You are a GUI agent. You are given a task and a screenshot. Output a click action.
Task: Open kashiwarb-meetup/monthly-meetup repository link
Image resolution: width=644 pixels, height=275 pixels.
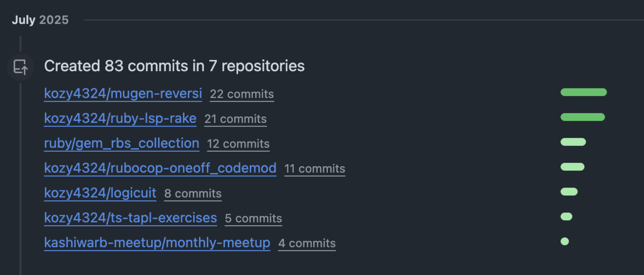pyautogui.click(x=157, y=243)
